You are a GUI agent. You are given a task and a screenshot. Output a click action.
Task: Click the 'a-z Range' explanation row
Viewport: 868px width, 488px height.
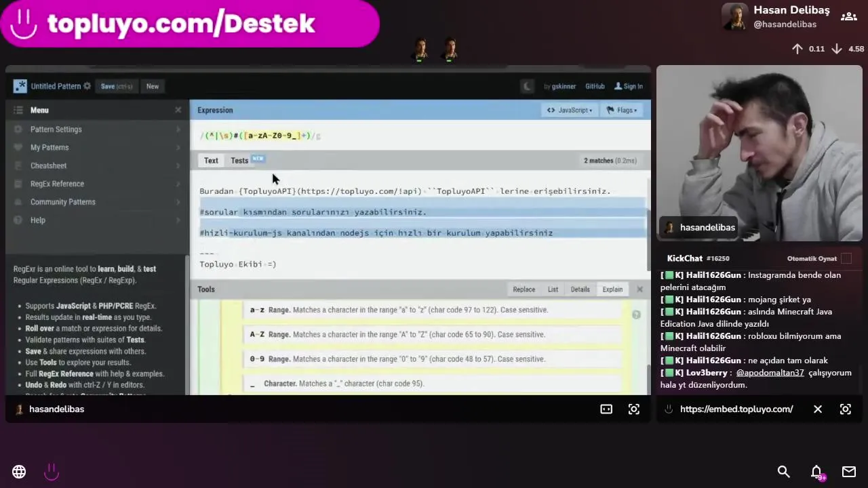[432, 310]
